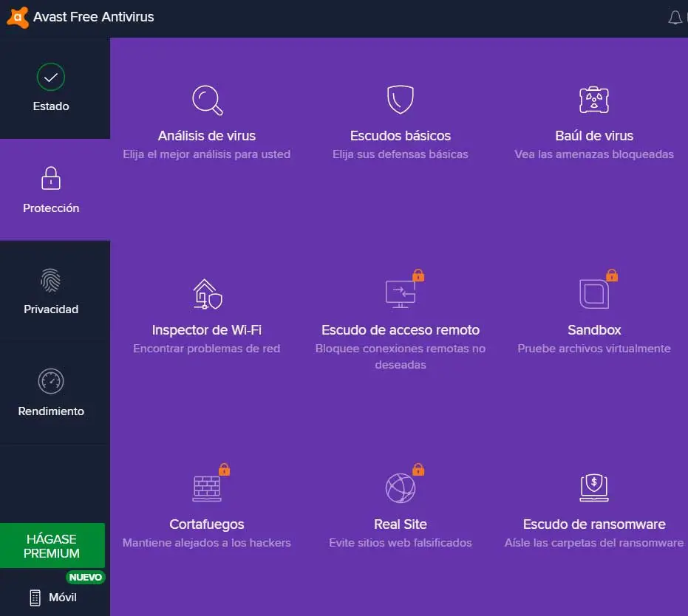This screenshot has height=616, width=688.
Task: Click the Rendimiento gauge icon
Action: click(51, 381)
